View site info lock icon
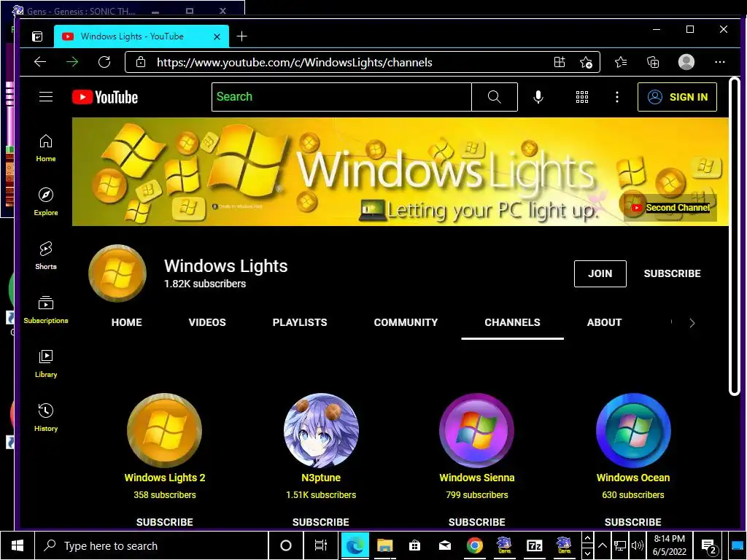747x560 pixels. click(141, 62)
